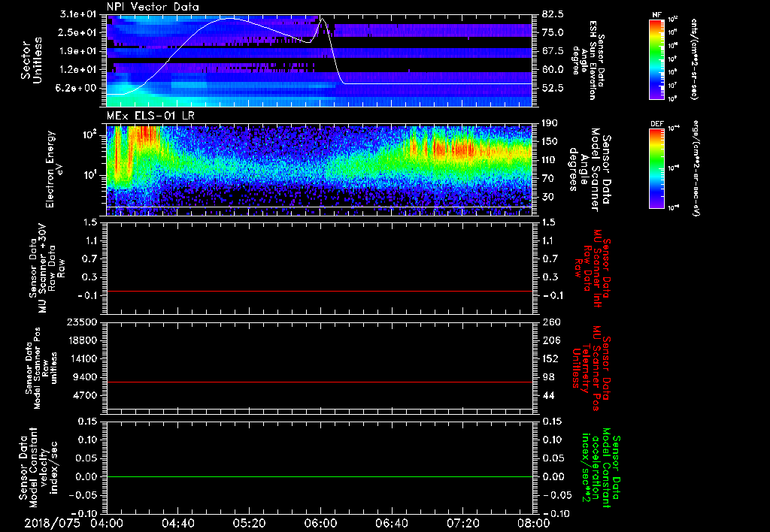This screenshot has height=532, width=770.
Task: Select the 08:00 time axis label
Action: click(533, 523)
